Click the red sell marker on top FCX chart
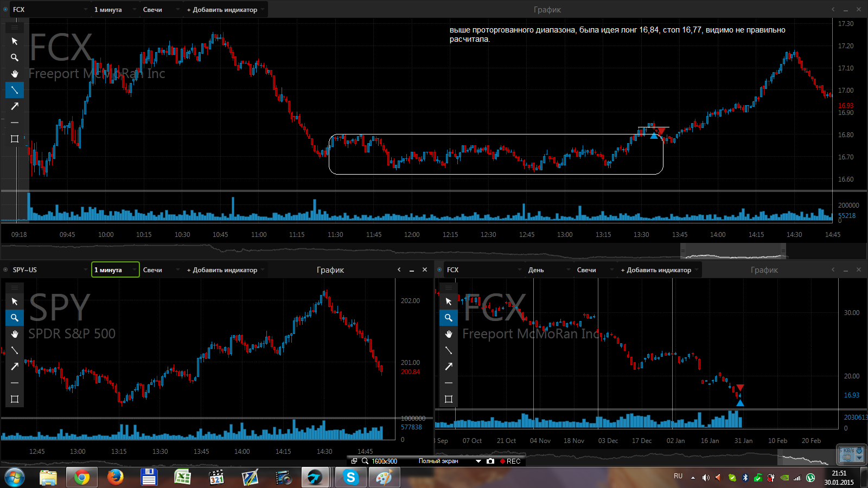Image resolution: width=868 pixels, height=488 pixels. [x=661, y=131]
